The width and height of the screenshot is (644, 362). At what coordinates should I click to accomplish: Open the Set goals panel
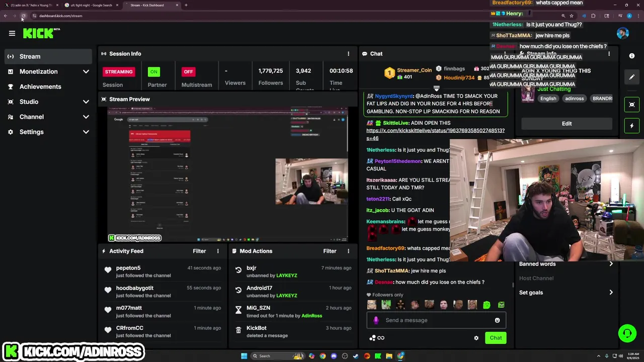point(567,293)
